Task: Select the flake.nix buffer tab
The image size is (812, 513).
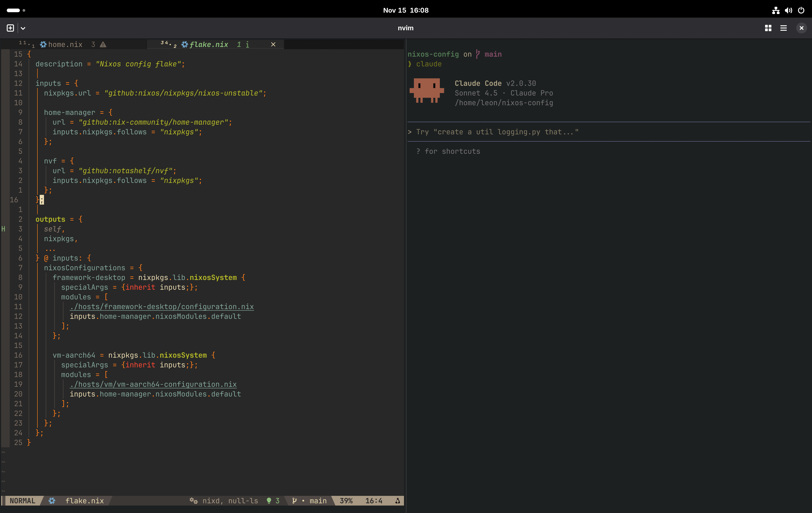Action: (x=208, y=44)
